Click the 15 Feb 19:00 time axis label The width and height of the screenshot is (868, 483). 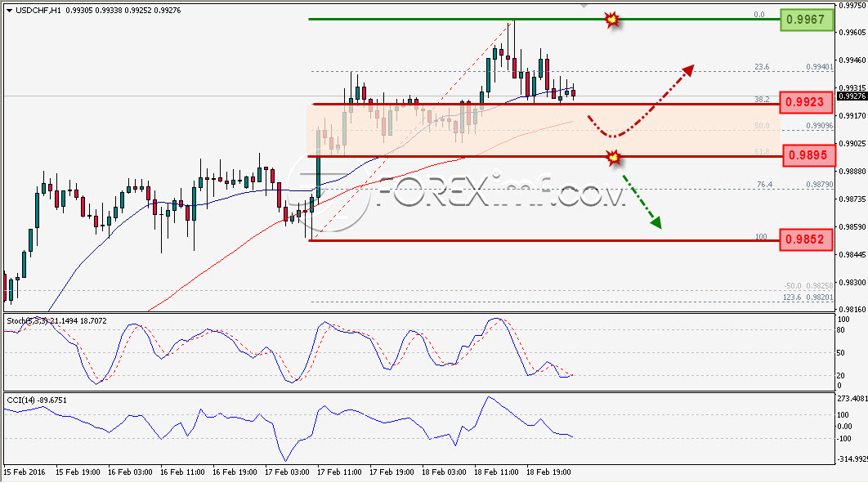(x=78, y=472)
